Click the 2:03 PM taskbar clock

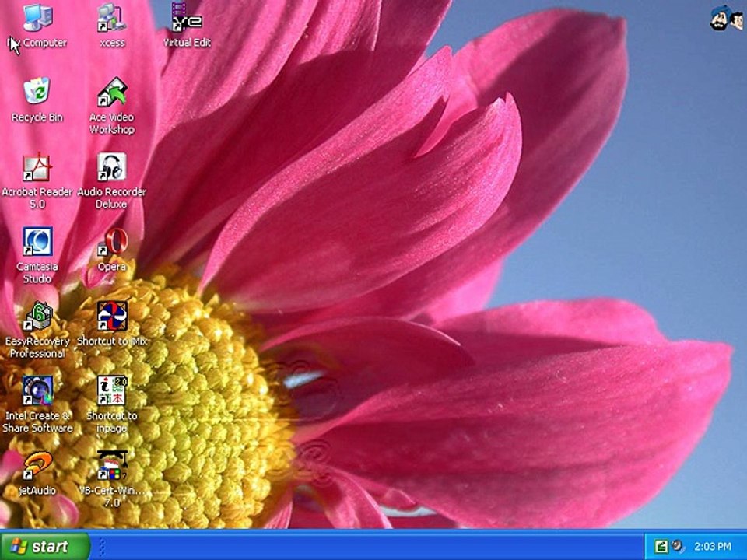712,546
